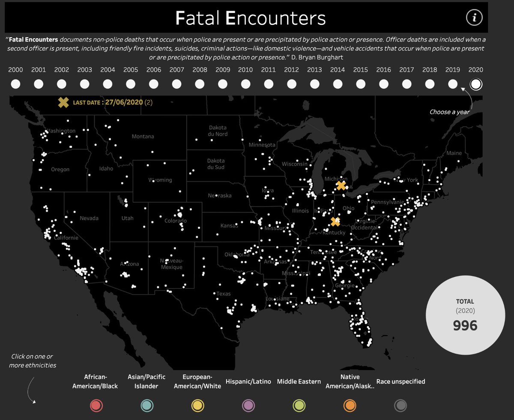Click the Dakota du Nord label
514x420 pixels.
click(218, 131)
